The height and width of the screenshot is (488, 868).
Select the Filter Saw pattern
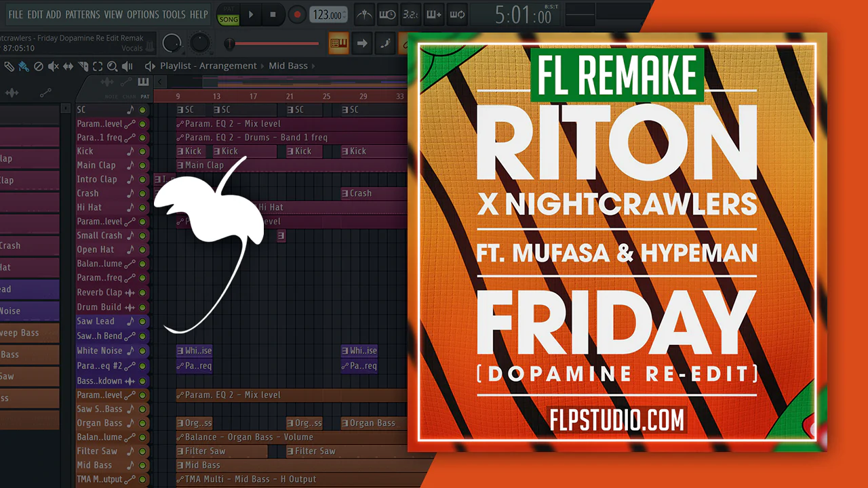[x=112, y=451]
